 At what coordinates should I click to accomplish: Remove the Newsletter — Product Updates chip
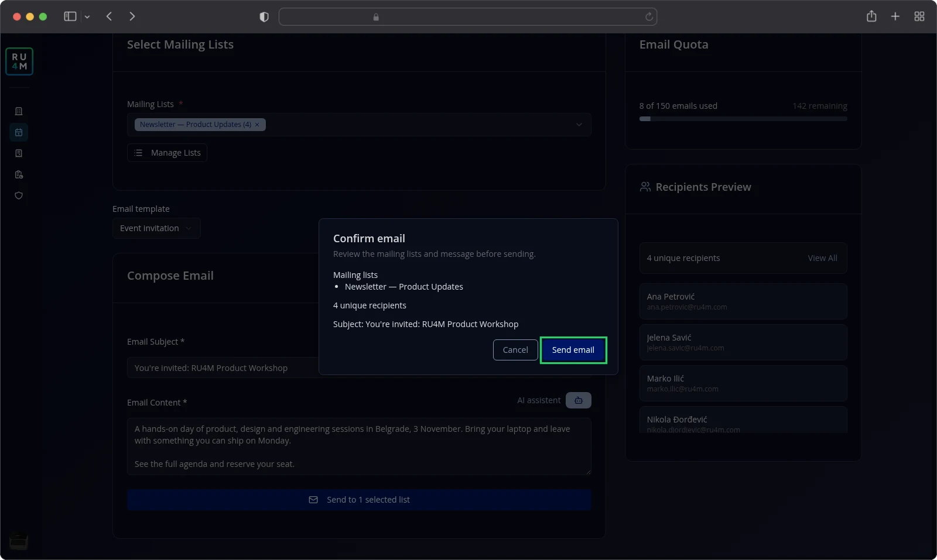(257, 125)
